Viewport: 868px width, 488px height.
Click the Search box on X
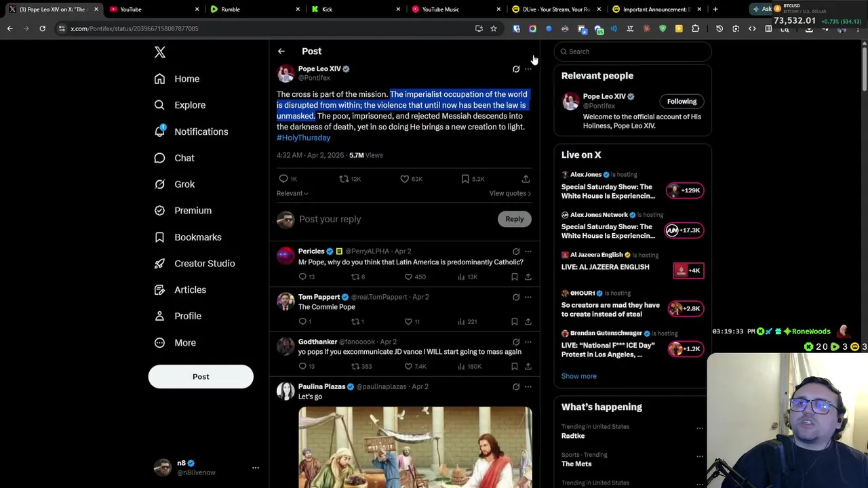pyautogui.click(x=633, y=52)
